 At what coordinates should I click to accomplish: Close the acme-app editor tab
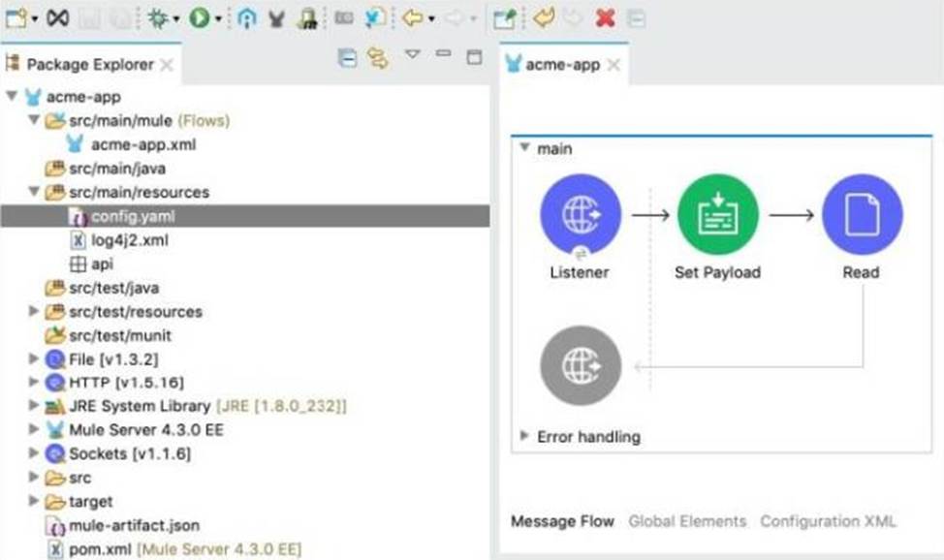click(x=613, y=65)
